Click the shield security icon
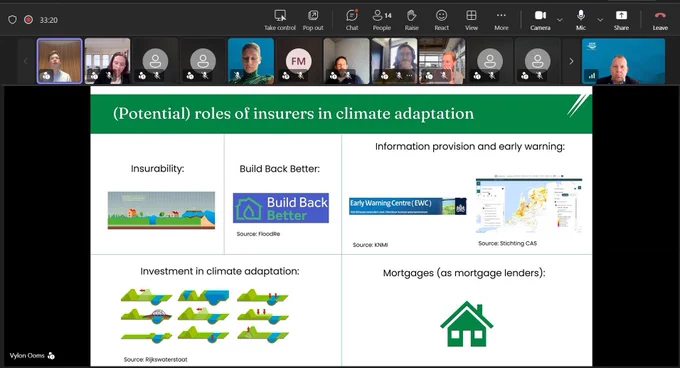Viewport: 680px width, 368px height. (x=13, y=20)
